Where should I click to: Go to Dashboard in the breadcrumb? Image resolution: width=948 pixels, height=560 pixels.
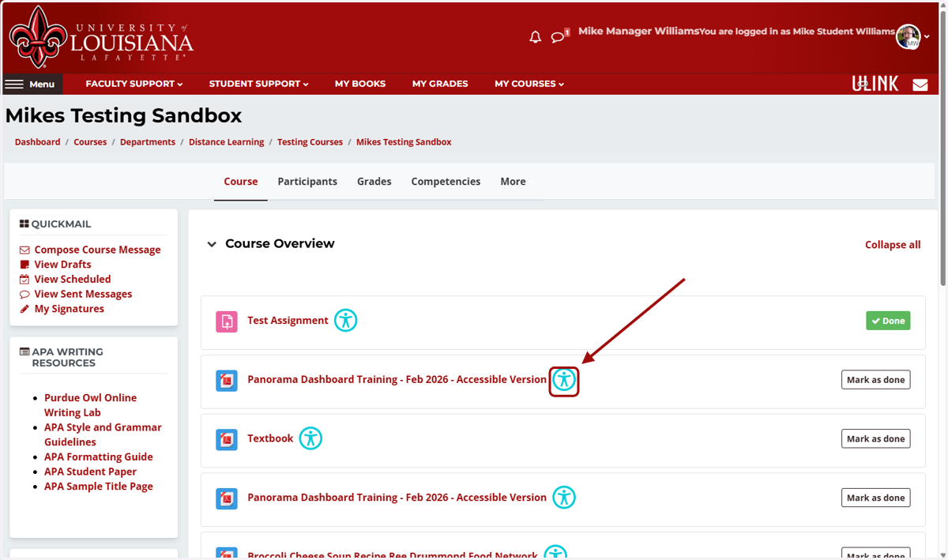(x=37, y=142)
